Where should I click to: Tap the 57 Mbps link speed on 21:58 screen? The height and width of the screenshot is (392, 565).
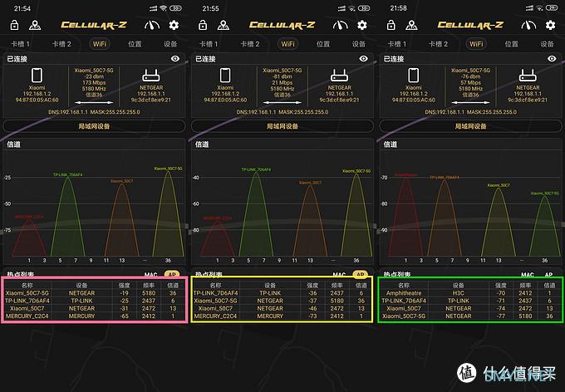(470, 83)
